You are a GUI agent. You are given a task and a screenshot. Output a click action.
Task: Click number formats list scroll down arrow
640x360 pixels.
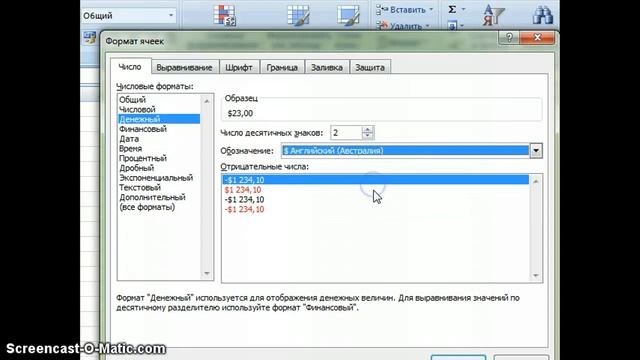tap(207, 273)
